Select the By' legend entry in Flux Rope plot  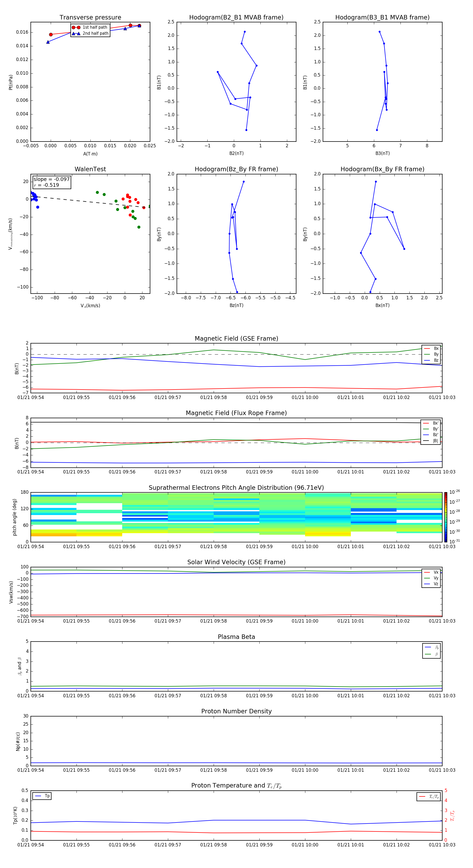pos(431,429)
